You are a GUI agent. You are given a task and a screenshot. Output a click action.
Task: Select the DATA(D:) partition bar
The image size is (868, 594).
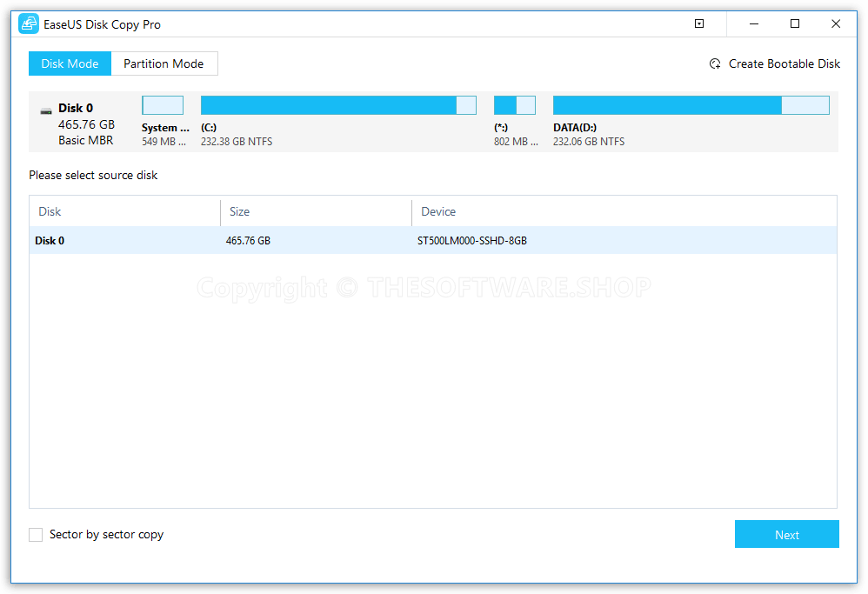click(691, 105)
